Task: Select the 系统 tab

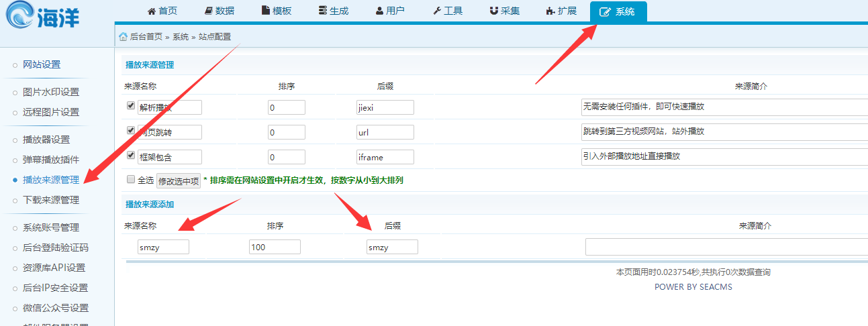Action: pos(618,11)
